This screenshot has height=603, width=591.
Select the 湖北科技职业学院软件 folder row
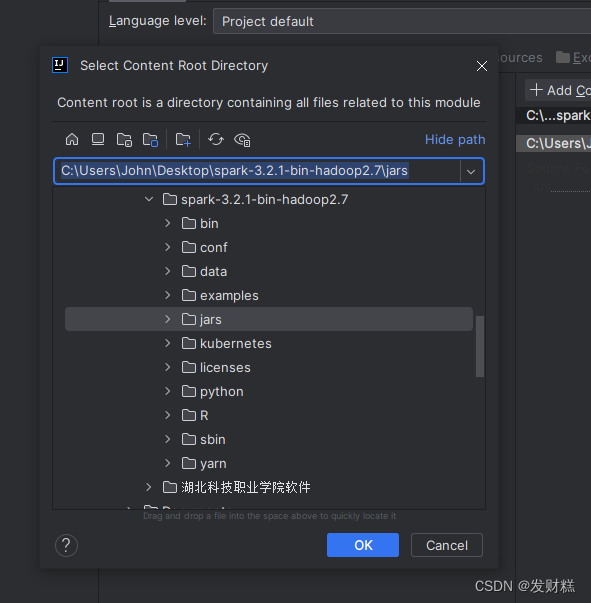[269, 487]
